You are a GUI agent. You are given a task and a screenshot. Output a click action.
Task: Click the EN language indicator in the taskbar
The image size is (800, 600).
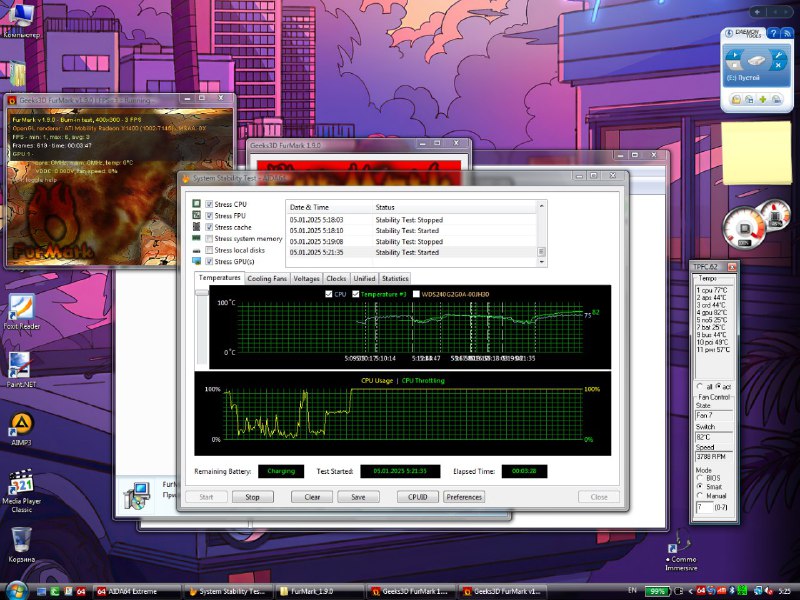tap(633, 590)
